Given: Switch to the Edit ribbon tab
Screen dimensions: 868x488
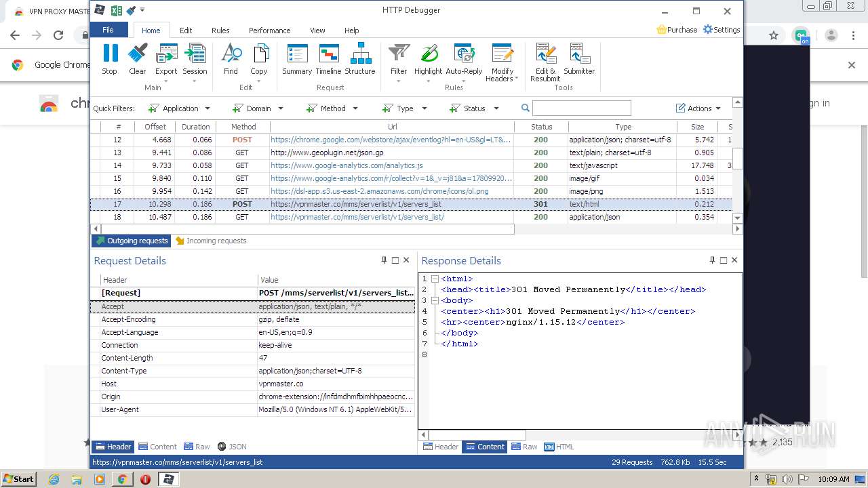Looking at the screenshot, I should pyautogui.click(x=186, y=30).
